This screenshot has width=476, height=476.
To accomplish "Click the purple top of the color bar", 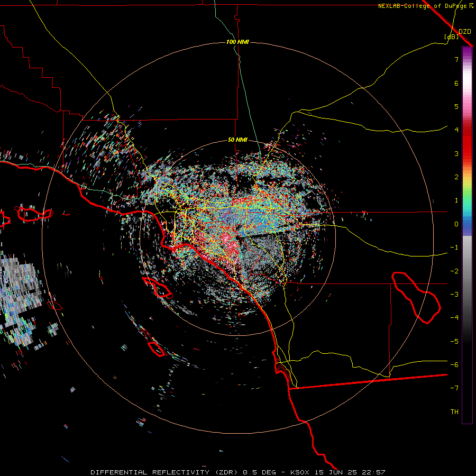I will [467, 52].
